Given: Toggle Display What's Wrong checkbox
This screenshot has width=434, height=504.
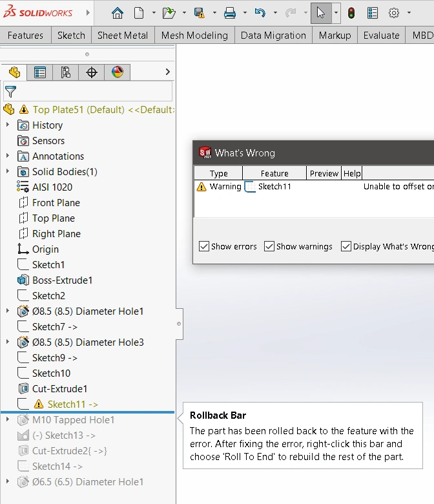Looking at the screenshot, I should pyautogui.click(x=346, y=246).
